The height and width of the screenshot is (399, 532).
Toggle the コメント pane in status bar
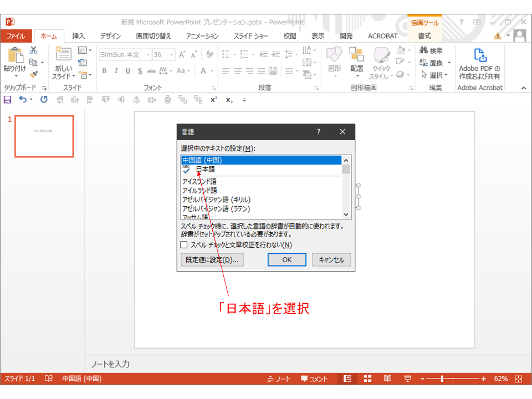coord(314,378)
